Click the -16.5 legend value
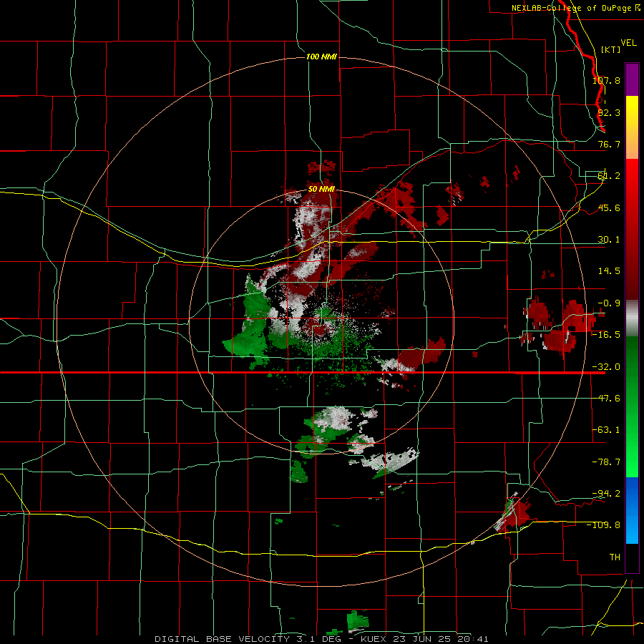Screen dimensions: 644x644 tap(606, 335)
